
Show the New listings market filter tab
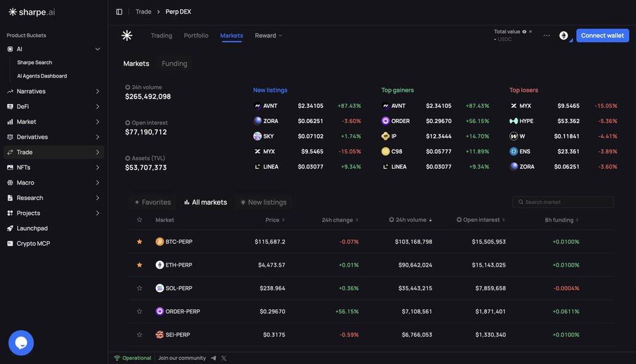click(263, 202)
